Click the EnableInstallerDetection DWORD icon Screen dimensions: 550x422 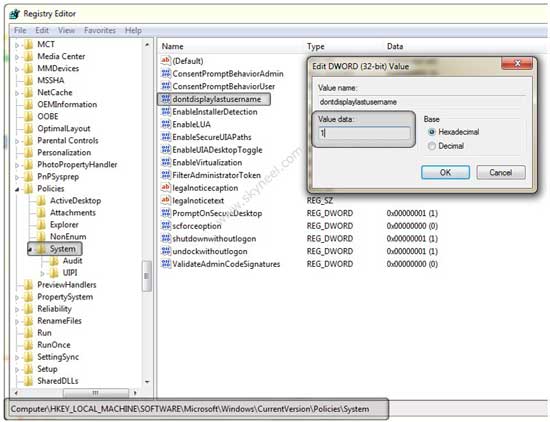(x=166, y=112)
